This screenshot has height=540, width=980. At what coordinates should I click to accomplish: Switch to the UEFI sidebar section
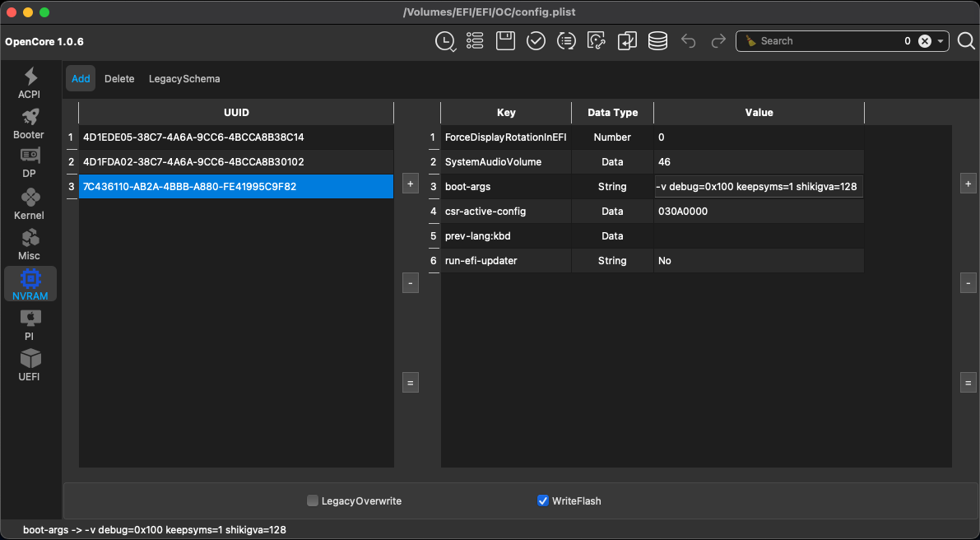[30, 365]
